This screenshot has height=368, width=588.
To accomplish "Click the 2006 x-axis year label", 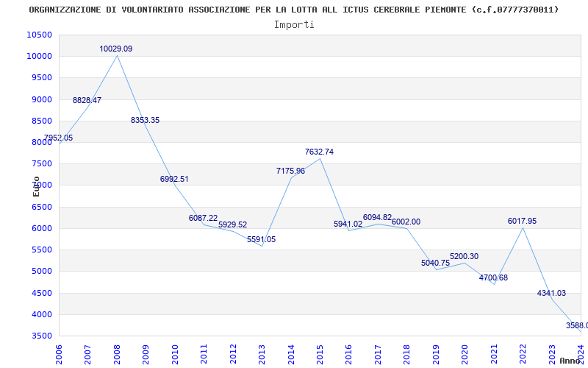I will [x=59, y=354].
